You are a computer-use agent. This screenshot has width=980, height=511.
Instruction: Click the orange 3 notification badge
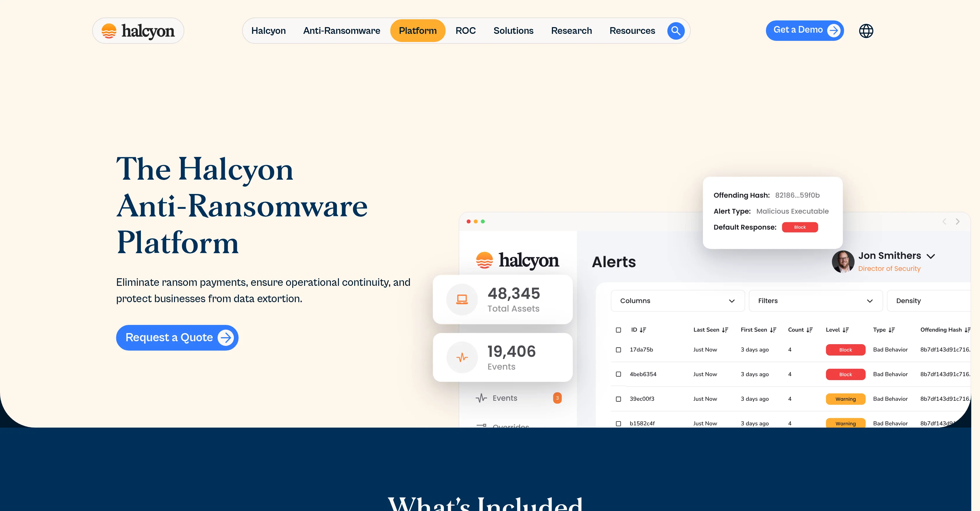(x=557, y=398)
